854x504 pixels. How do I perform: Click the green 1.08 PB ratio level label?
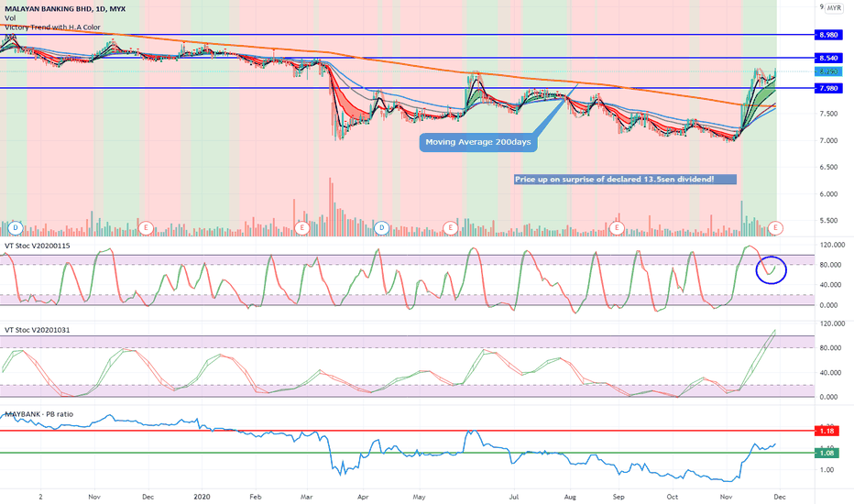pyautogui.click(x=827, y=453)
